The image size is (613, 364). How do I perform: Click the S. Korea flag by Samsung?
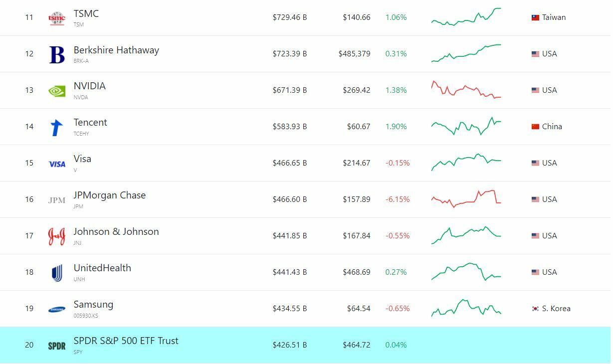(x=535, y=309)
